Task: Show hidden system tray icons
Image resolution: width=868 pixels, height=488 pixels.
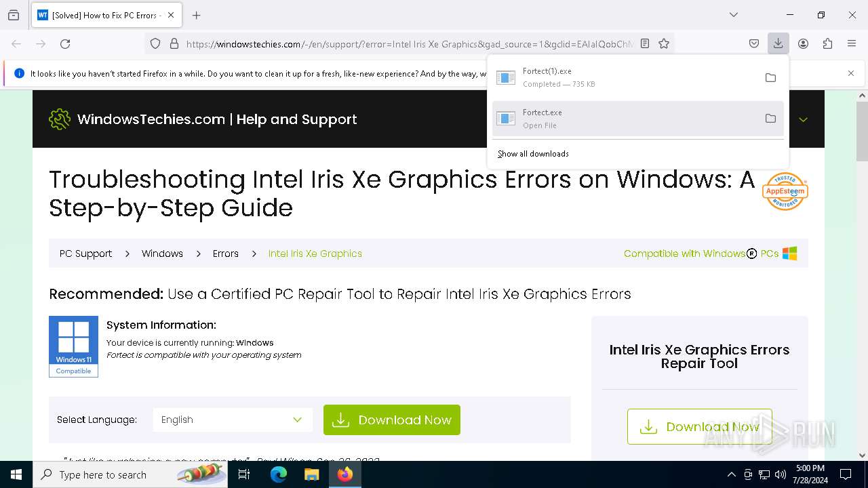Action: pos(731,474)
